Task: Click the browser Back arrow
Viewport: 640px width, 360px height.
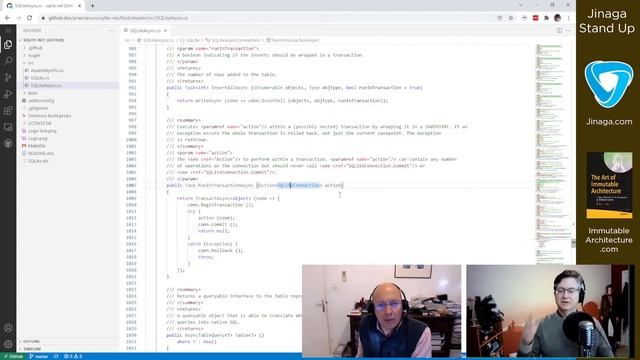Action: (x=7, y=18)
